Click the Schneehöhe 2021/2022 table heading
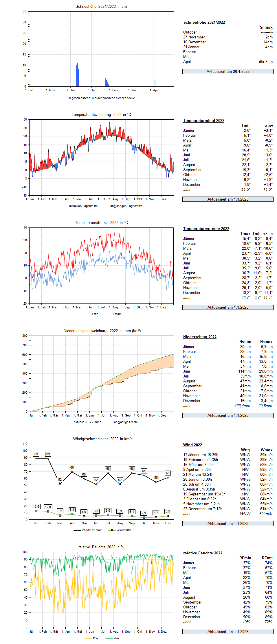The image size is (277, 644). [204, 22]
